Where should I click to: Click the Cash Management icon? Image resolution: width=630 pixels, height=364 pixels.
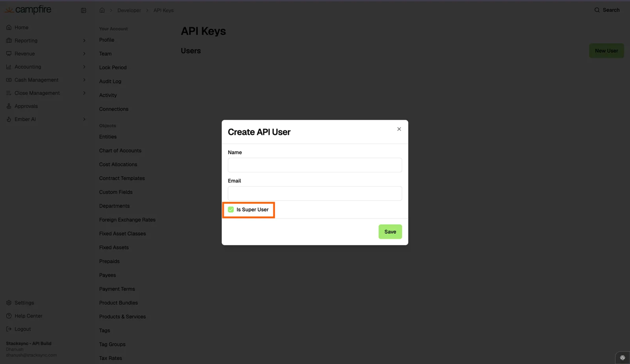click(9, 80)
